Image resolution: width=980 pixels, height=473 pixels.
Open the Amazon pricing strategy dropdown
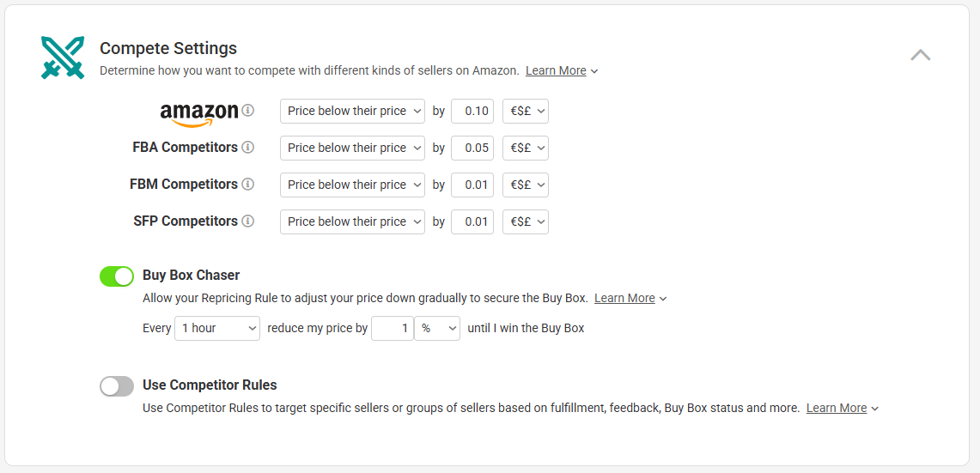point(352,112)
